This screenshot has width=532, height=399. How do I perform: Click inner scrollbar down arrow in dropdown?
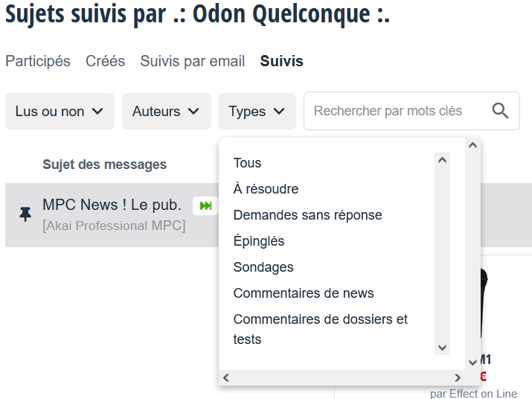coord(442,348)
